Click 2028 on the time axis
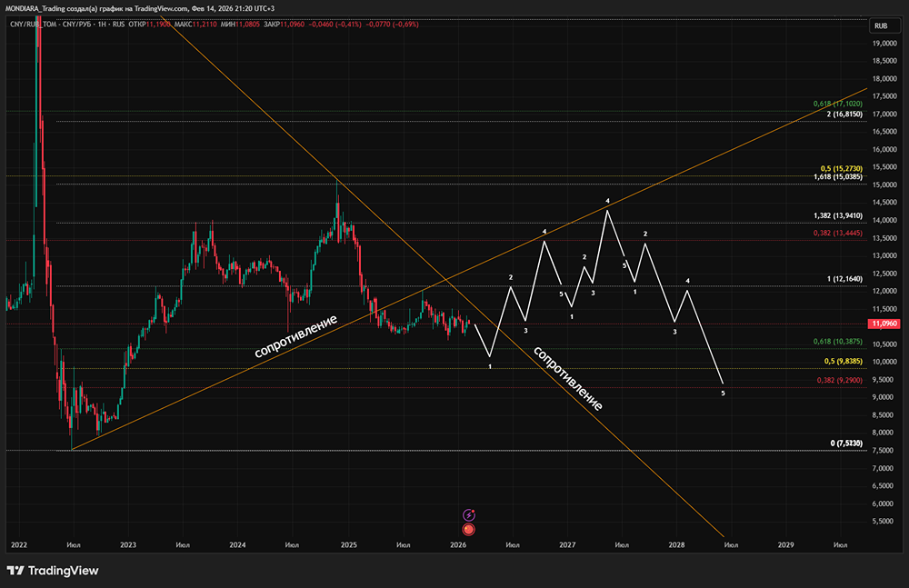The width and height of the screenshot is (909, 588). click(x=676, y=545)
